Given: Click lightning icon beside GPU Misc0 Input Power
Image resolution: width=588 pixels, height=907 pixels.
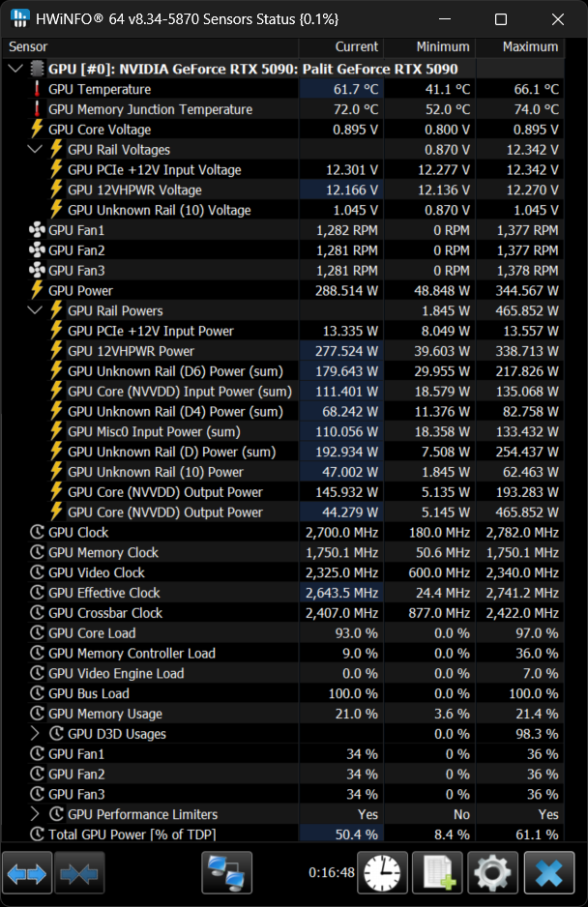Looking at the screenshot, I should click(56, 431).
